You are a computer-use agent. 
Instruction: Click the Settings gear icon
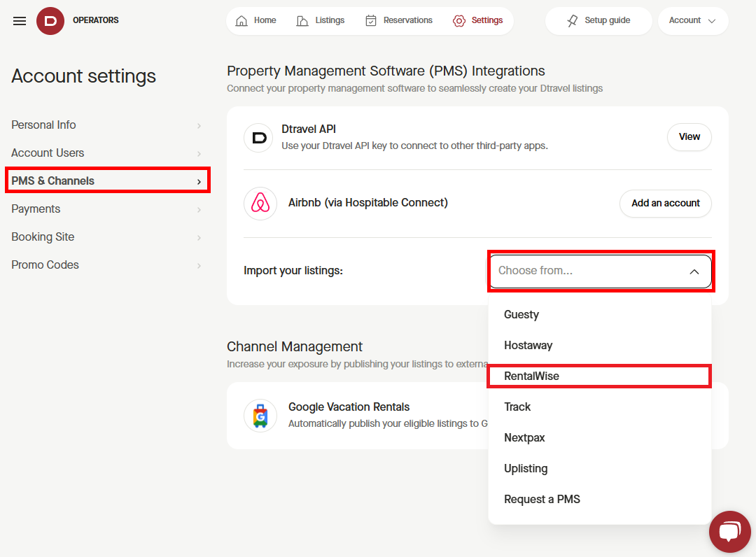459,21
